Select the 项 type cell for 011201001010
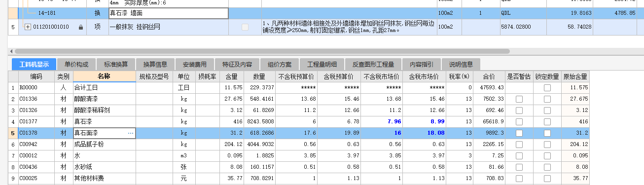The height and width of the screenshot is (185, 644). 98,27
